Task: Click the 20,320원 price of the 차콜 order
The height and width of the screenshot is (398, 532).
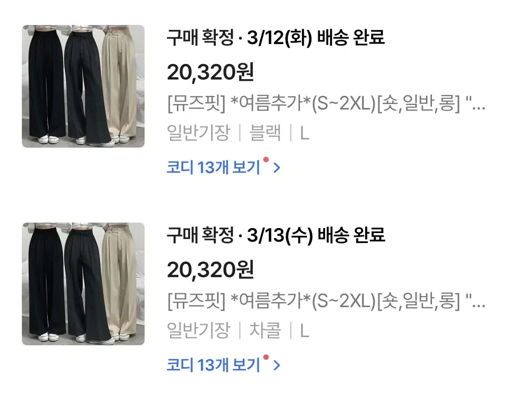Action: [x=211, y=269]
